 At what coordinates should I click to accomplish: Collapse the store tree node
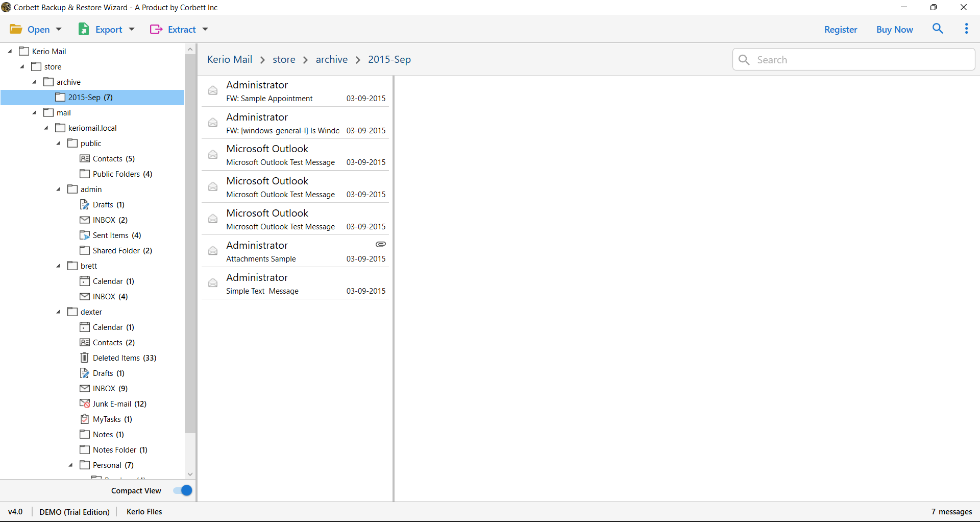[22, 66]
